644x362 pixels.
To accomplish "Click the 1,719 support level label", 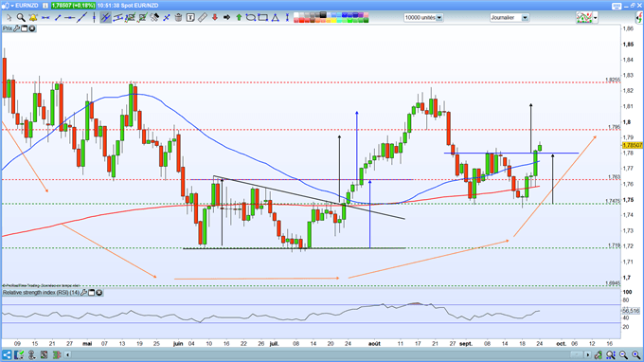I will coord(615,245).
